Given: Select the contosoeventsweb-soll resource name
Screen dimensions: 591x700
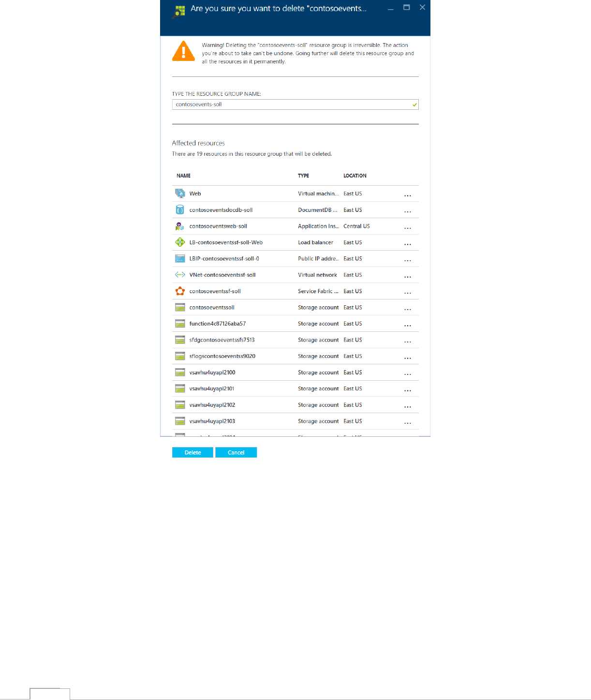Looking at the screenshot, I should [x=218, y=226].
